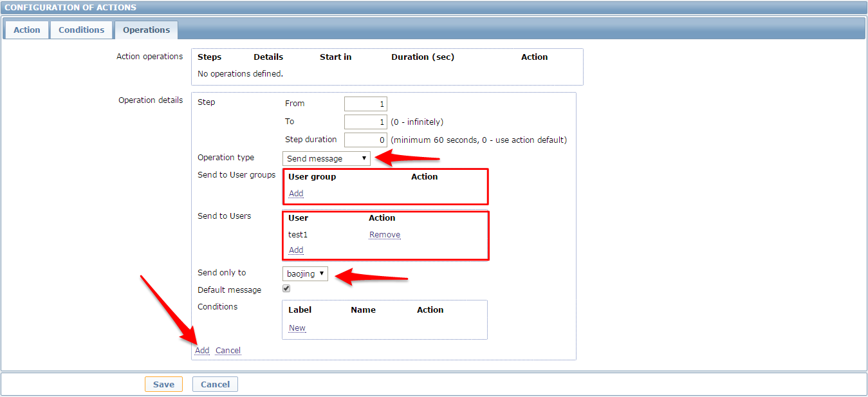Click the Configuration of Actions header bar
Screen dimensions: 868x397
pyautogui.click(x=434, y=8)
